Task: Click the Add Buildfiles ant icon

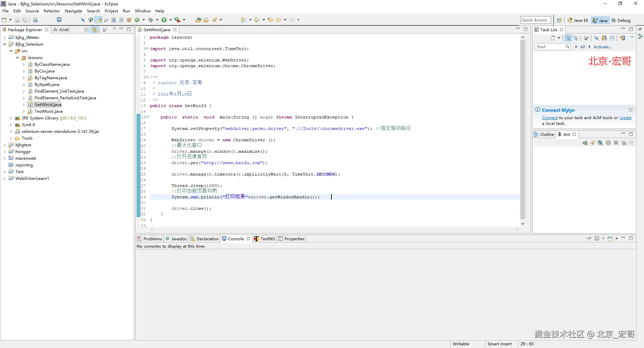Action: (585, 143)
